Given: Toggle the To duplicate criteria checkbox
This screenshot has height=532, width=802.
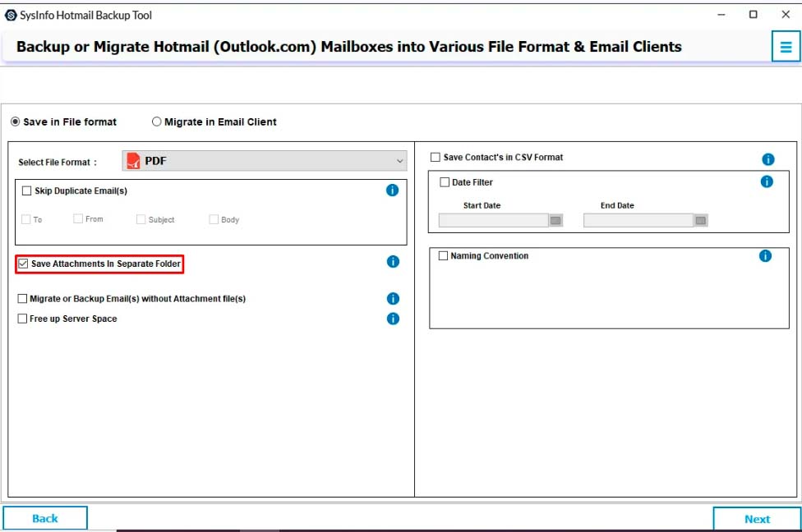Looking at the screenshot, I should point(26,219).
